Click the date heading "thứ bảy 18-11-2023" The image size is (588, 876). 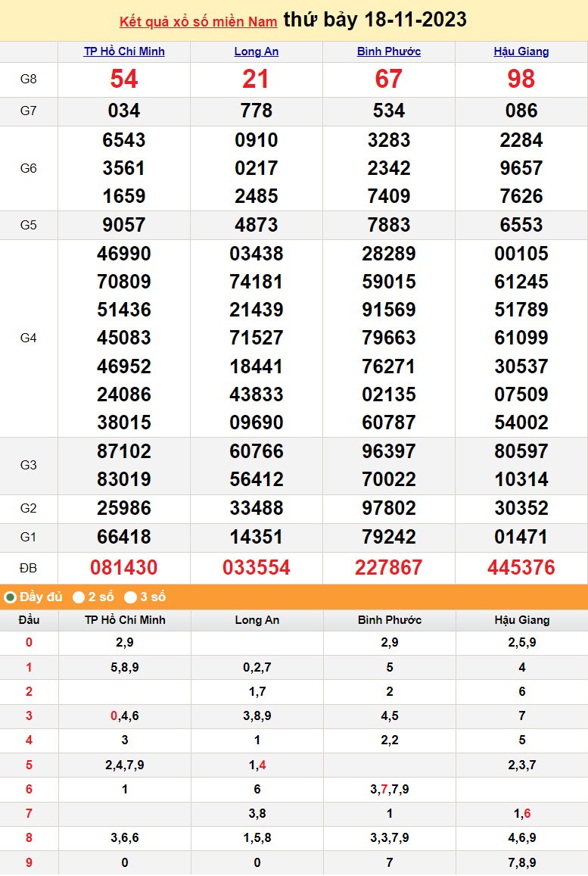375,20
